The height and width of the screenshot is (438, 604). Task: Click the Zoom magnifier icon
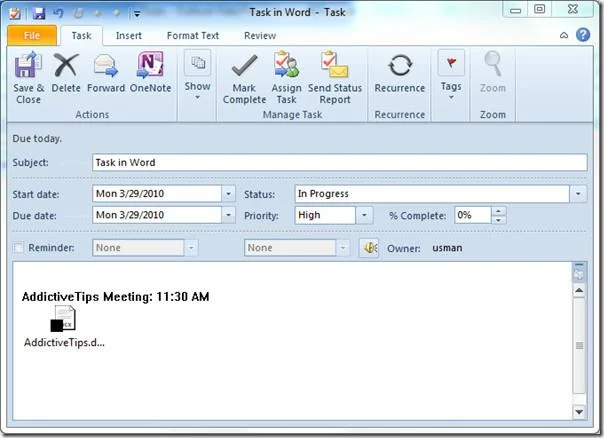(493, 64)
